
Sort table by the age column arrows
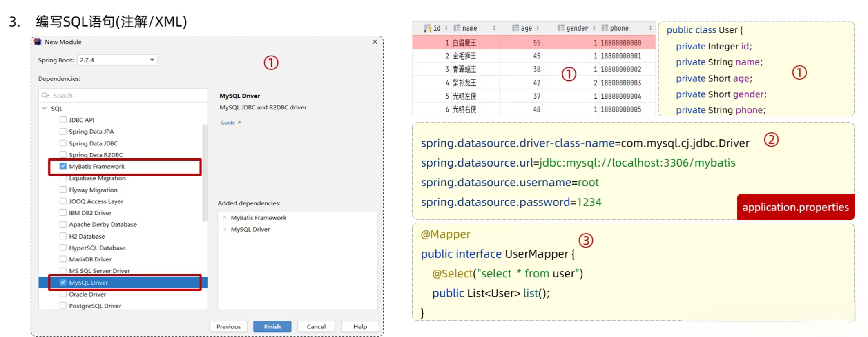point(538,28)
